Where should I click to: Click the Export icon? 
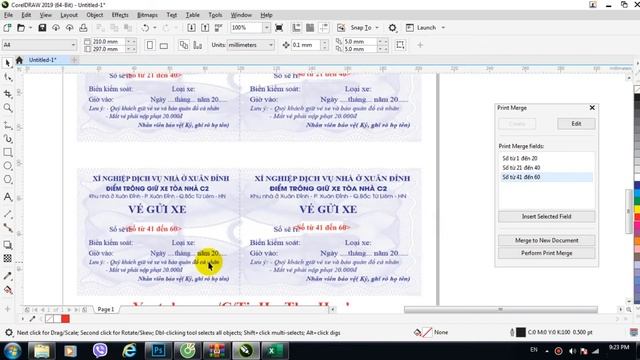205,28
